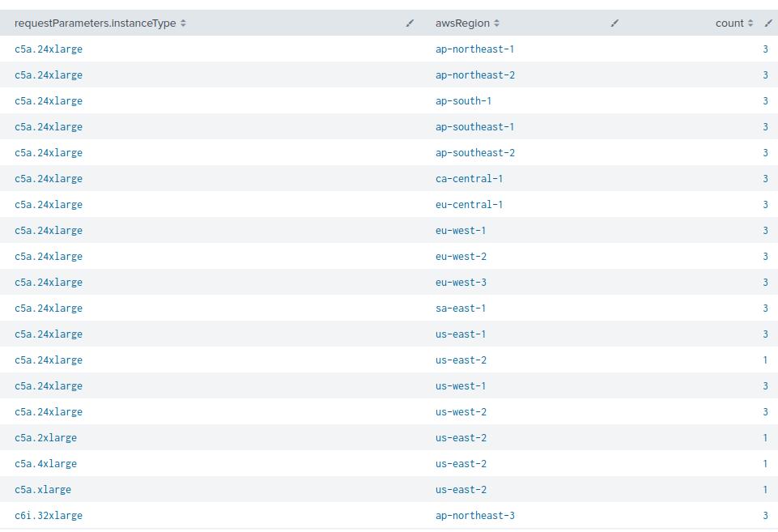The height and width of the screenshot is (532, 778).
Task: Select instance type c6i.32xlarge
Action: (49, 516)
